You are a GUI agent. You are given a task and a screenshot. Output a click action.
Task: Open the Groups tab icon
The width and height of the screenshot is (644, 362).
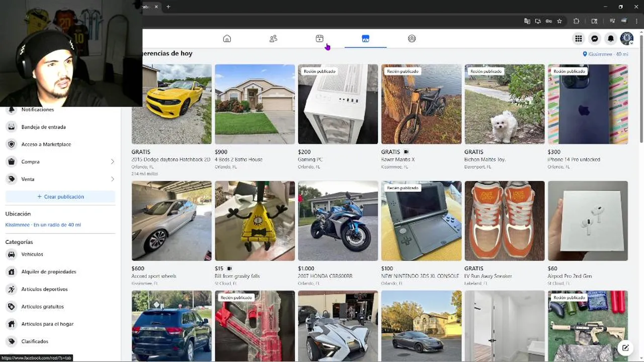click(412, 39)
